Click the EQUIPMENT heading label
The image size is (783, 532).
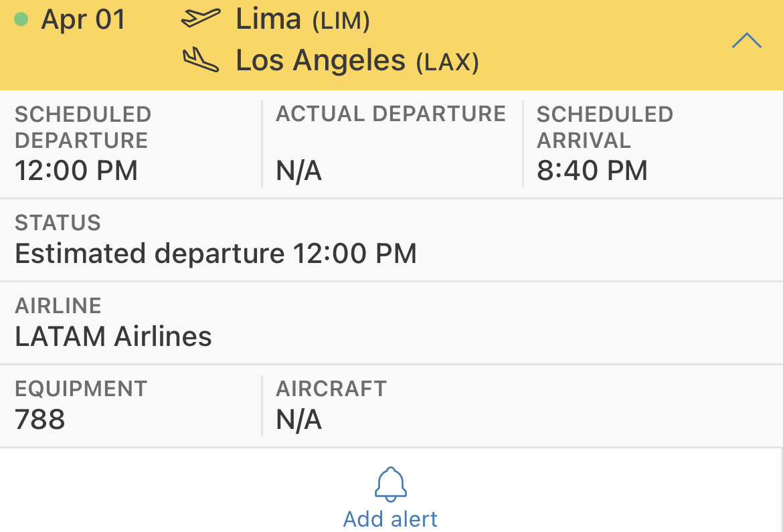coord(81,389)
